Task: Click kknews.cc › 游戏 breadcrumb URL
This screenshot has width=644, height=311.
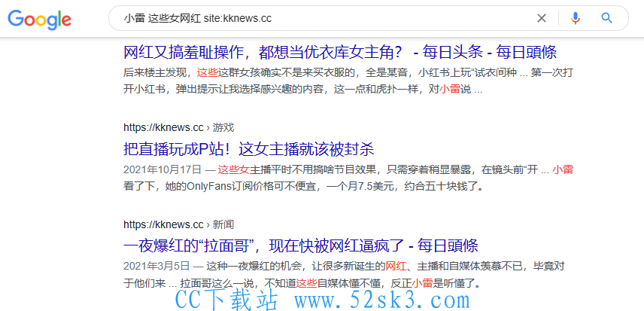Action: [x=178, y=127]
